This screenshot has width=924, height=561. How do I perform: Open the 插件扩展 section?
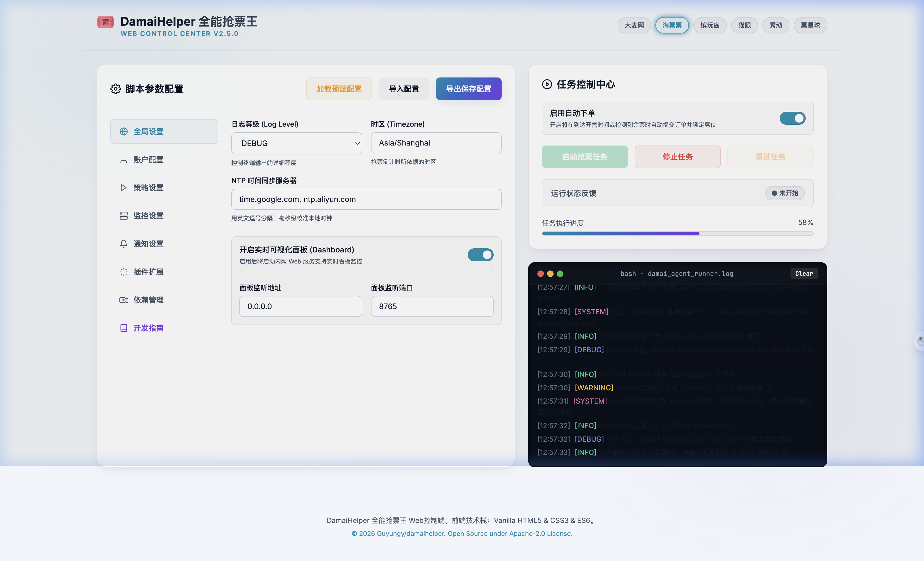[164, 272]
